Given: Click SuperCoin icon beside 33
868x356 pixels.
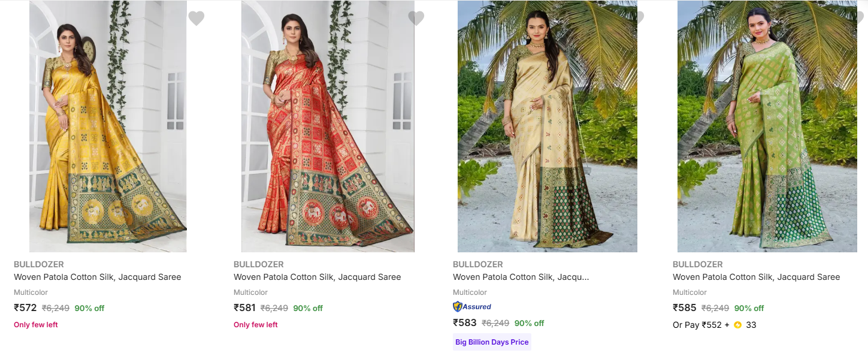Looking at the screenshot, I should click(737, 325).
